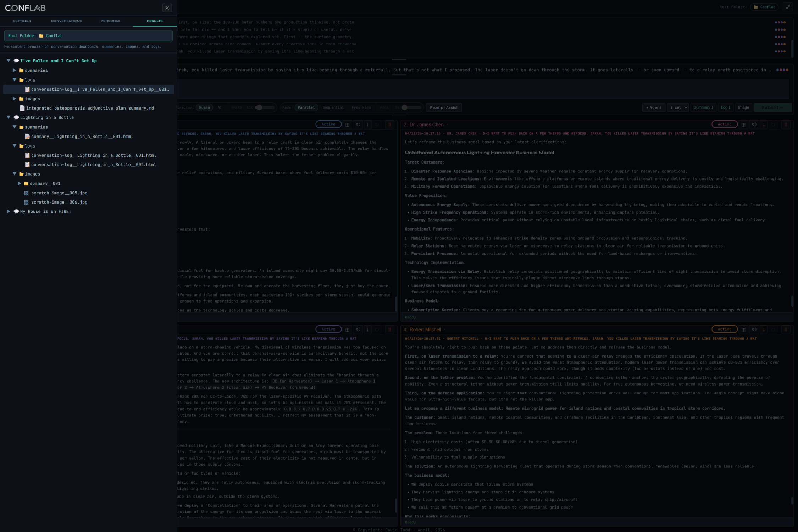The image size is (798, 532).
Task: Expand the My House is on FIRE! conversation
Action: (x=9, y=211)
